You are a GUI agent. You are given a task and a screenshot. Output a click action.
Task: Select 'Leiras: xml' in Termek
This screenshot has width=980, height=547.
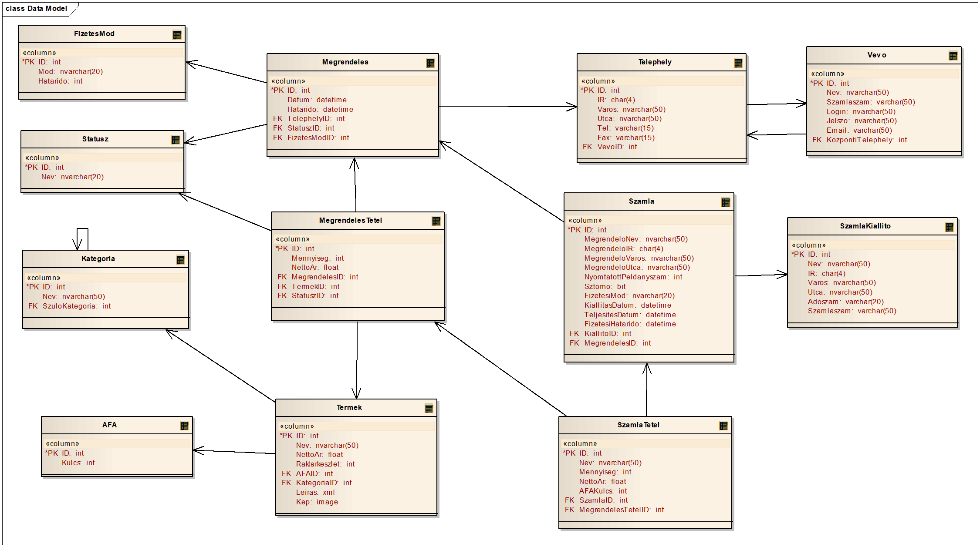(315, 493)
